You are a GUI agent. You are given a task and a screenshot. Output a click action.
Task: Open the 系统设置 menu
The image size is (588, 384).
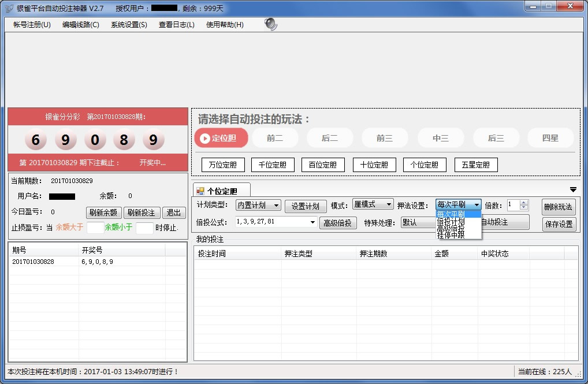click(129, 25)
